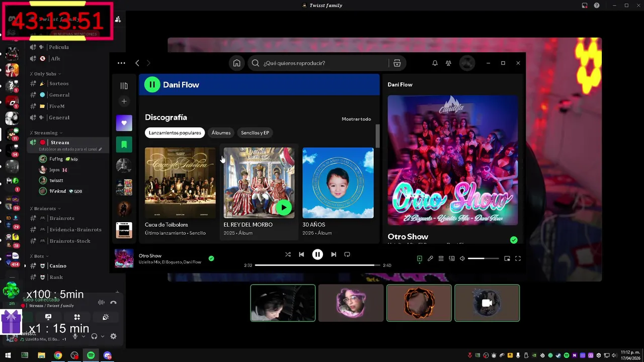Viewport: 644px width, 362px height.
Task: Skip to next track
Action: point(334,254)
